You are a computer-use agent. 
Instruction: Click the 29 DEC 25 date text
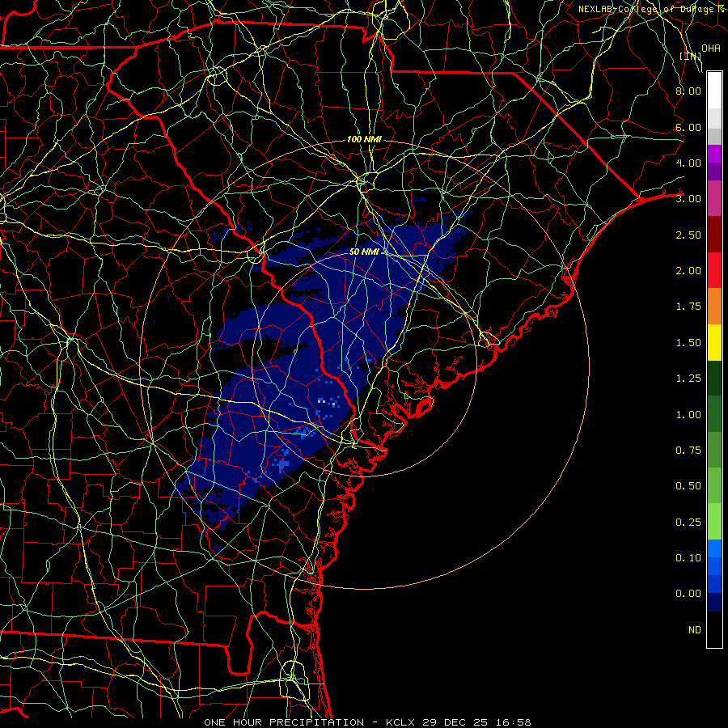click(x=455, y=722)
